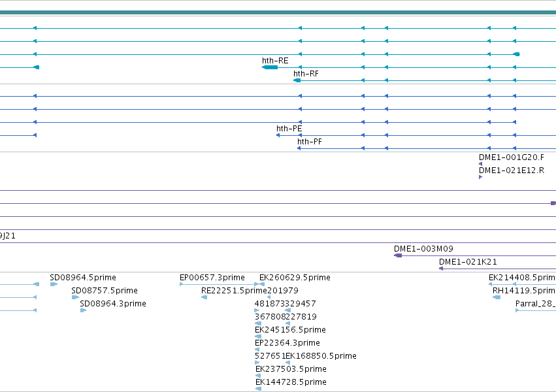Select the EP22364.3prime EST label
This screenshot has width=556, height=392.
[287, 343]
